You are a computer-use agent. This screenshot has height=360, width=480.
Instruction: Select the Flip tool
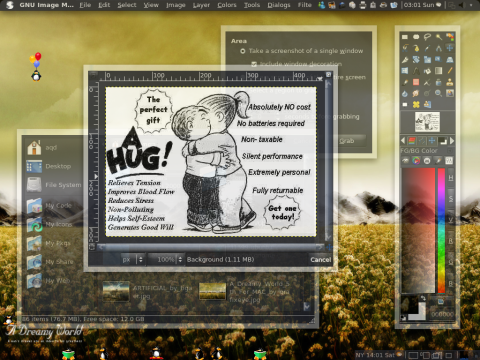[x=405, y=71]
